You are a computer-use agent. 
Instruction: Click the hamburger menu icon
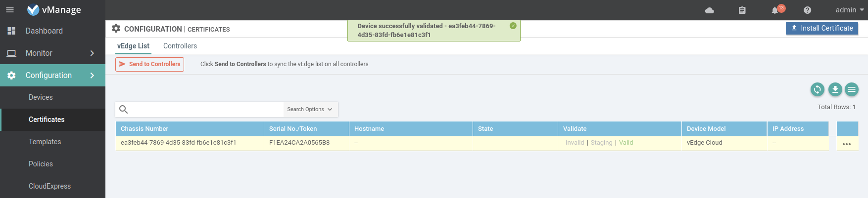click(10, 10)
